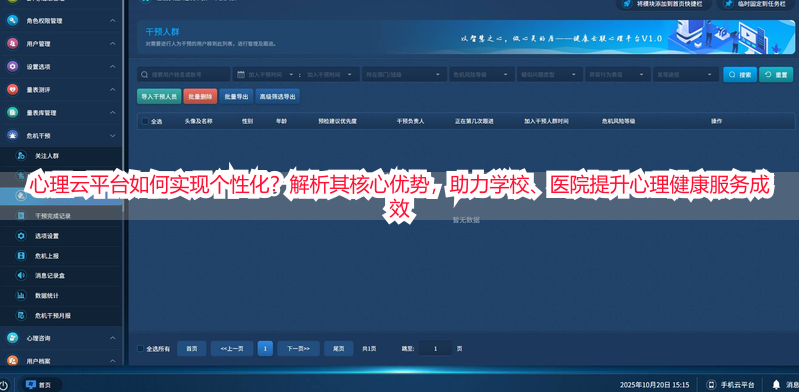
Task: Click the 搜索 button
Action: pyautogui.click(x=740, y=74)
